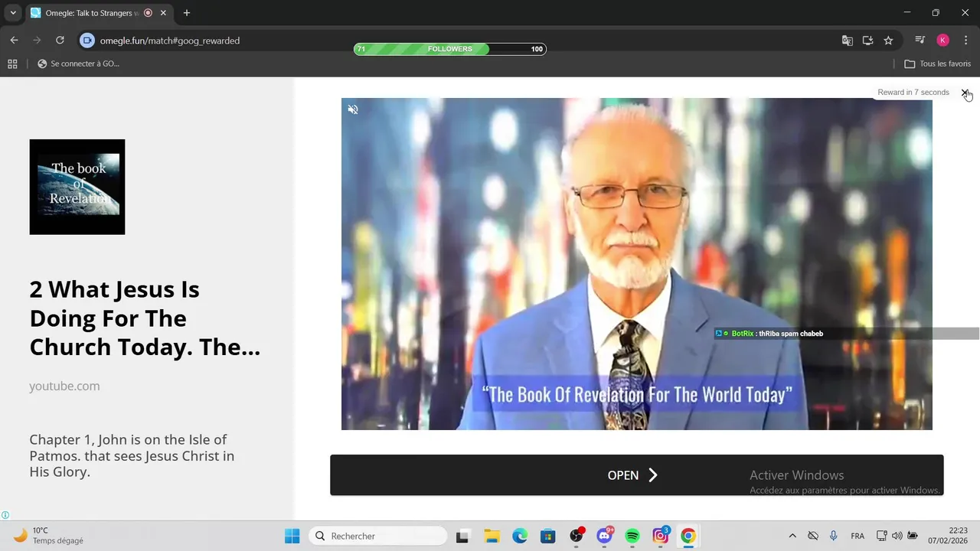The width and height of the screenshot is (980, 551).
Task: Open Task View from the taskbar
Action: point(462,536)
